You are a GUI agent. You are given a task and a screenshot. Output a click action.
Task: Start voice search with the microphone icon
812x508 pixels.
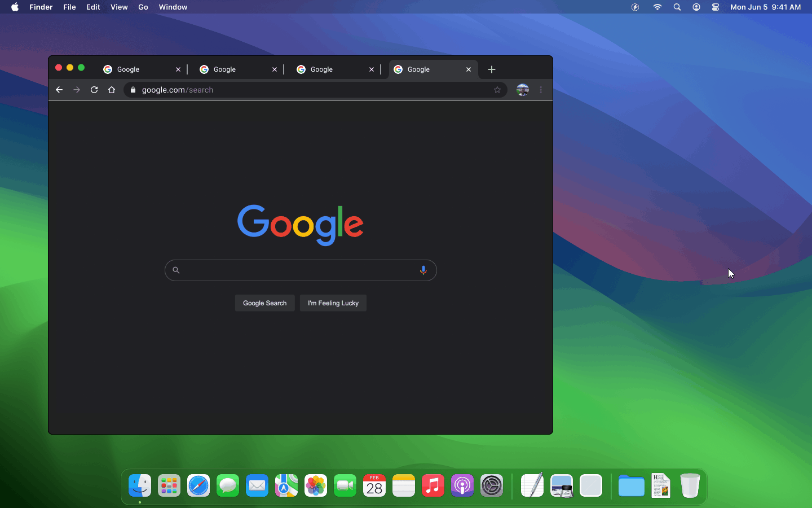point(423,270)
